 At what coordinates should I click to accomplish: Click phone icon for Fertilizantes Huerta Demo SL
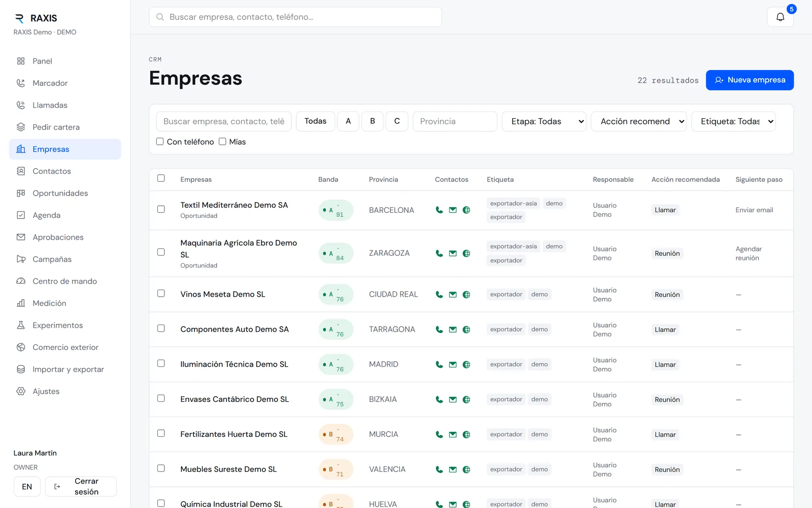(439, 434)
